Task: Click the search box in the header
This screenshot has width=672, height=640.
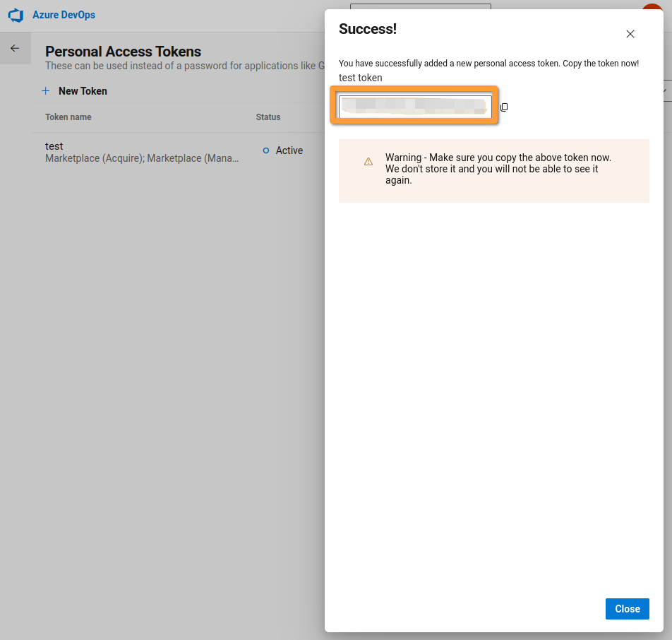Action: point(421,6)
